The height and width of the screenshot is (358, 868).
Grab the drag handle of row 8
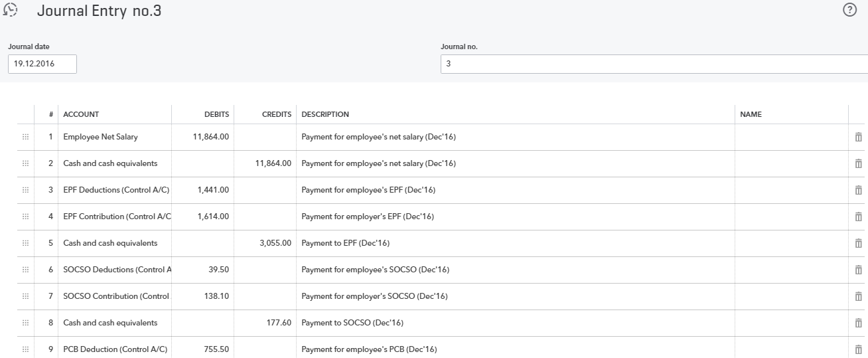click(25, 323)
